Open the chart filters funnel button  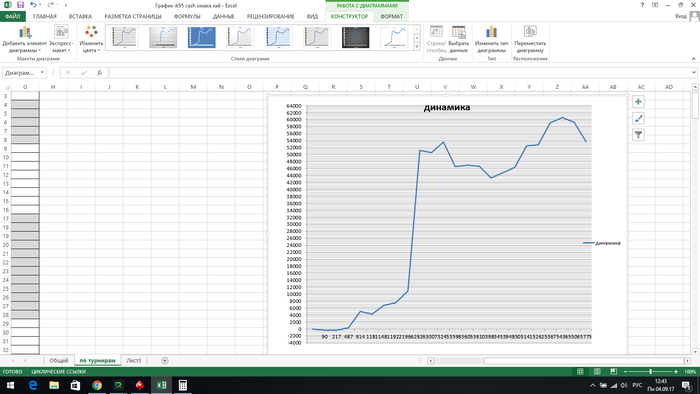[x=638, y=135]
